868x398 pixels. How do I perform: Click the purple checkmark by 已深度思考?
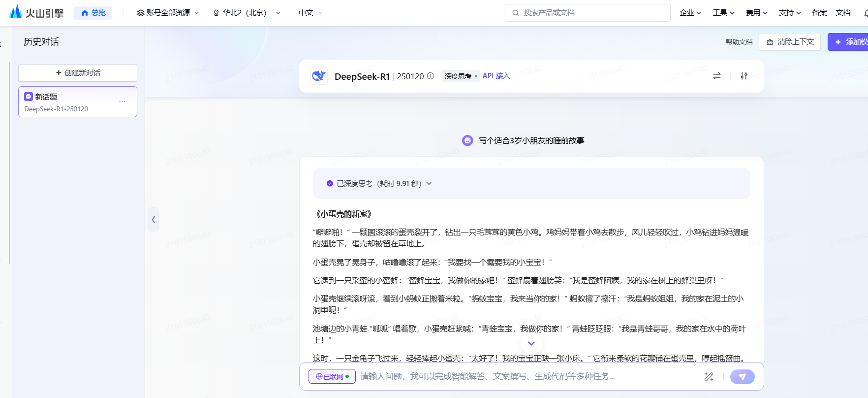pos(330,183)
